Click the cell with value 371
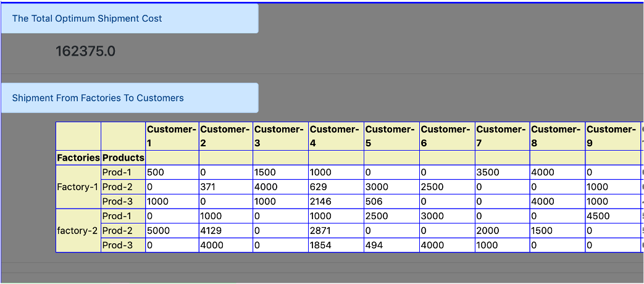 [x=225, y=186]
